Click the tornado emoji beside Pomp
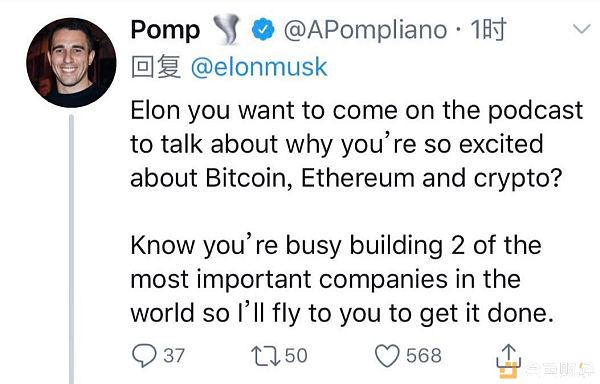 [x=226, y=29]
